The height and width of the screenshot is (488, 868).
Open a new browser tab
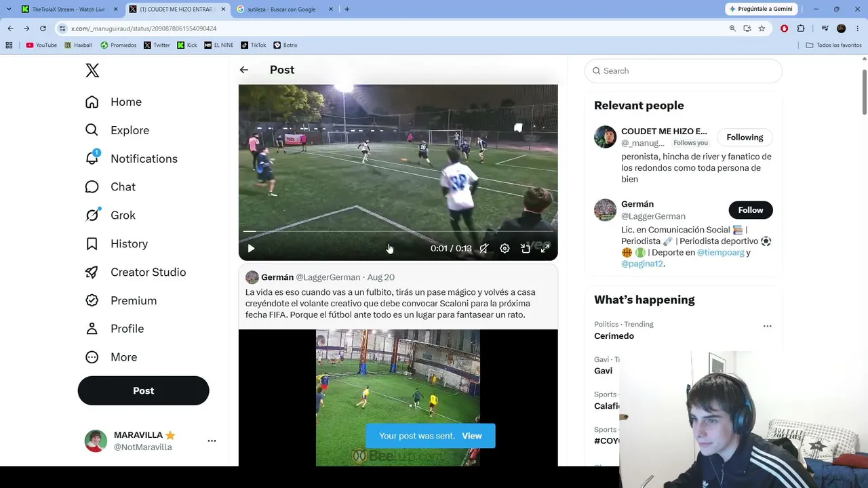coord(347,9)
